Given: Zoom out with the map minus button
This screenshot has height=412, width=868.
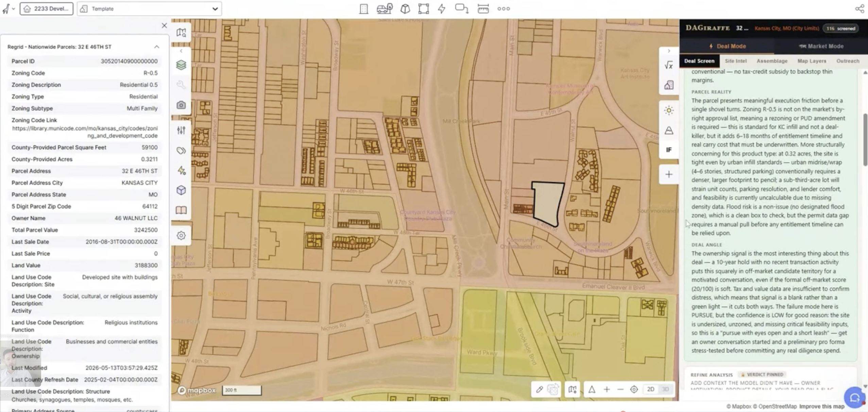Looking at the screenshot, I should point(620,390).
